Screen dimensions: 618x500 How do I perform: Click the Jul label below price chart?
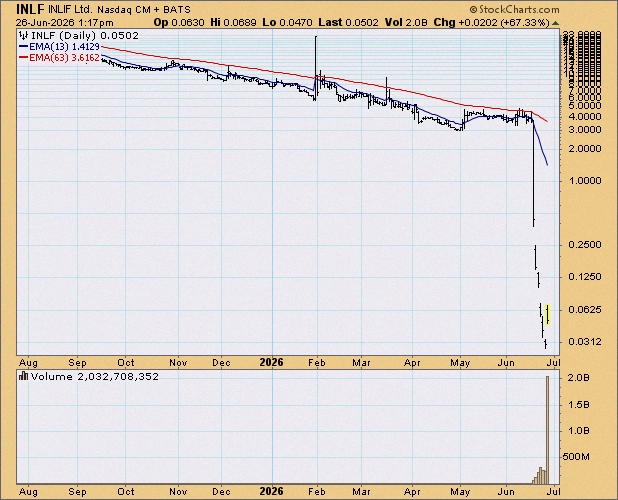pos(554,362)
